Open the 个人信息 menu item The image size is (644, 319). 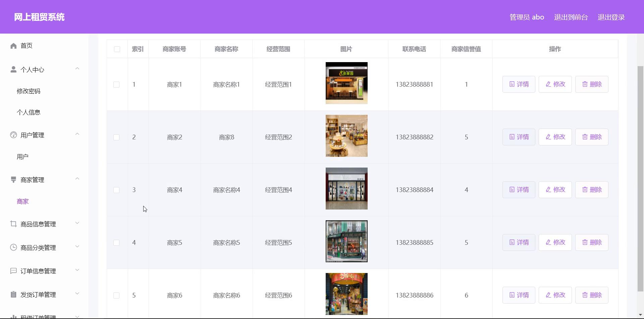pyautogui.click(x=29, y=112)
